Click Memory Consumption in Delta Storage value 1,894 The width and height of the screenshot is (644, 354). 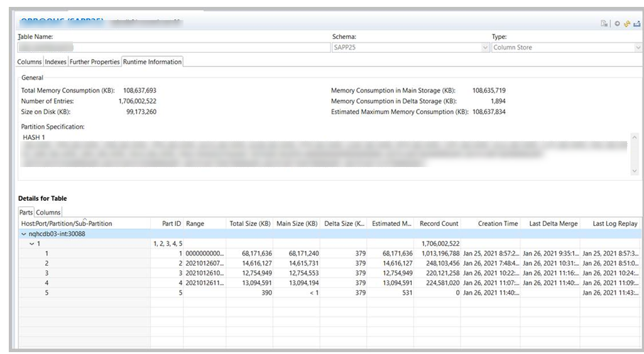click(498, 101)
